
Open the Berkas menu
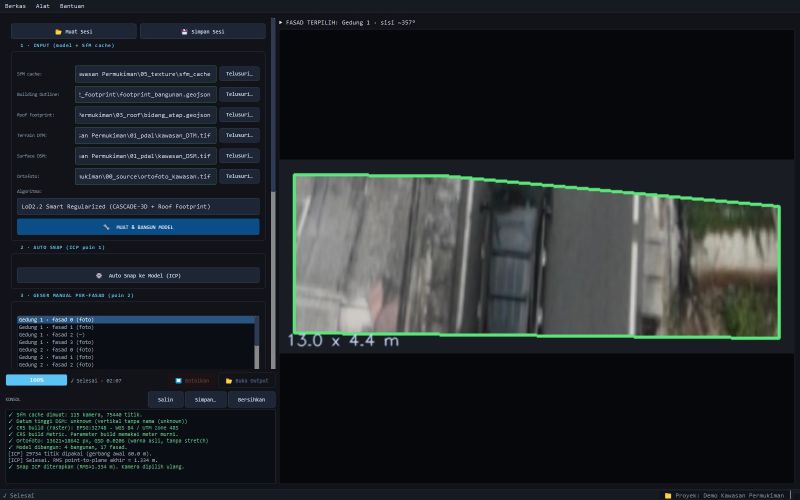coord(15,6)
